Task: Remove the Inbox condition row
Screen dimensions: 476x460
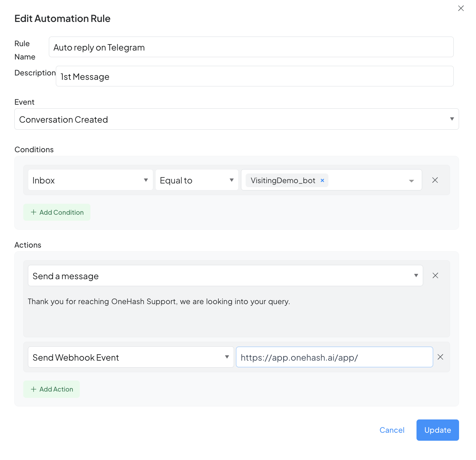Action: point(435,180)
